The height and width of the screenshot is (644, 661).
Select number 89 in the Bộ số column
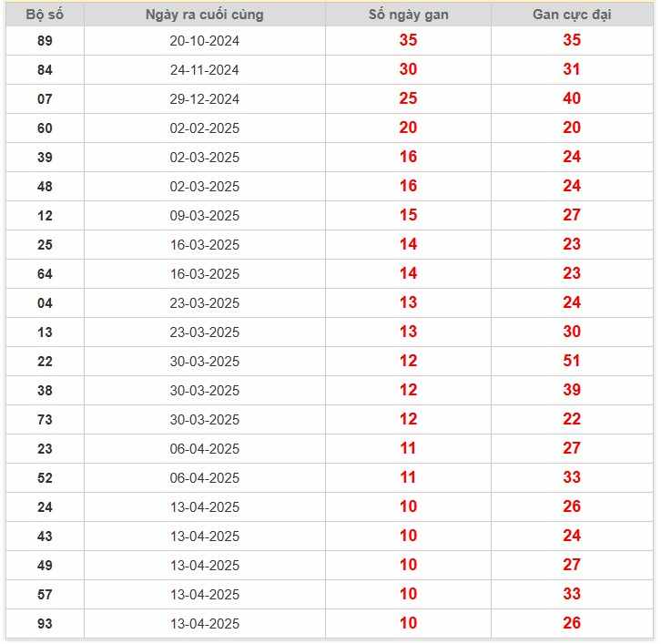pos(45,41)
